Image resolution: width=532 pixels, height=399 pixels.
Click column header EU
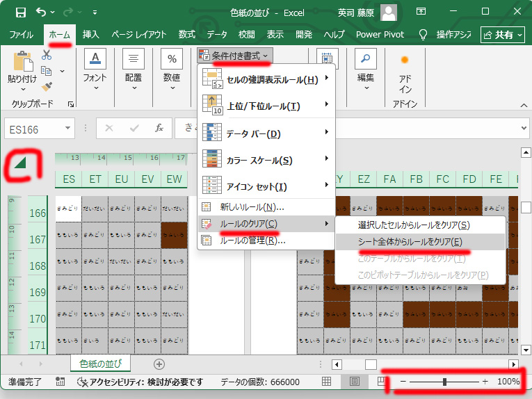click(122, 179)
